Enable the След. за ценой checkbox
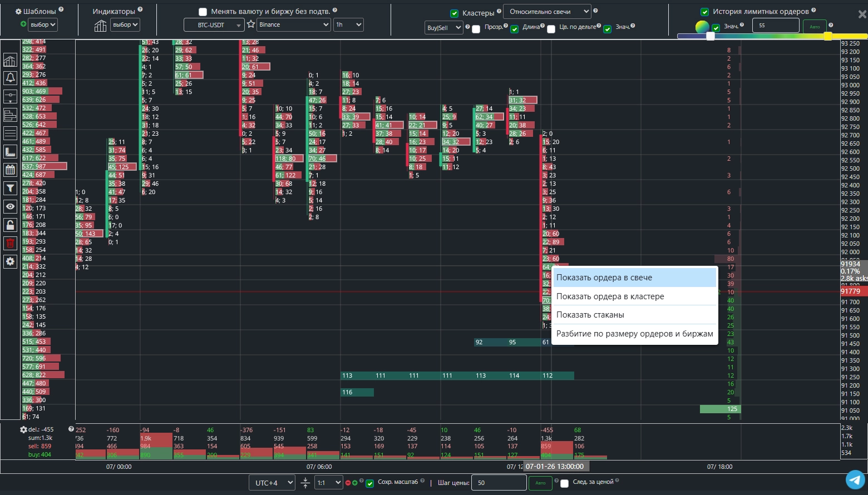The image size is (868, 495). pyautogui.click(x=564, y=483)
